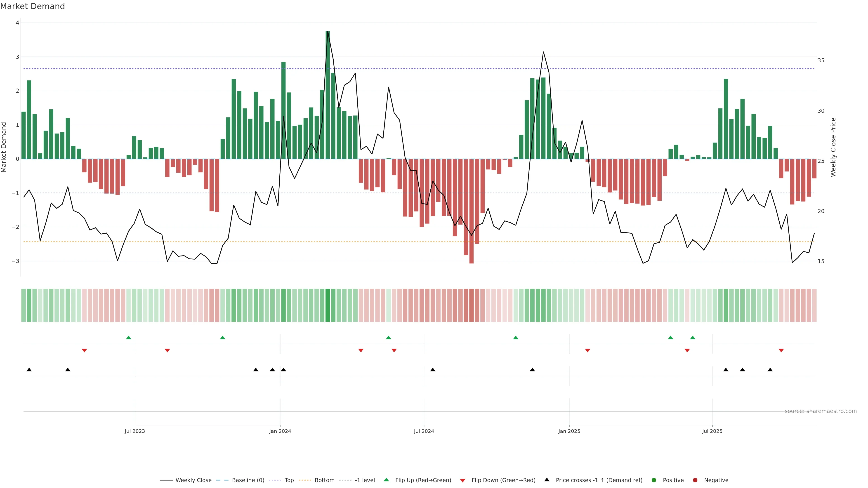Click the last red flip-down marker
This screenshot has width=868, height=488.
[781, 351]
